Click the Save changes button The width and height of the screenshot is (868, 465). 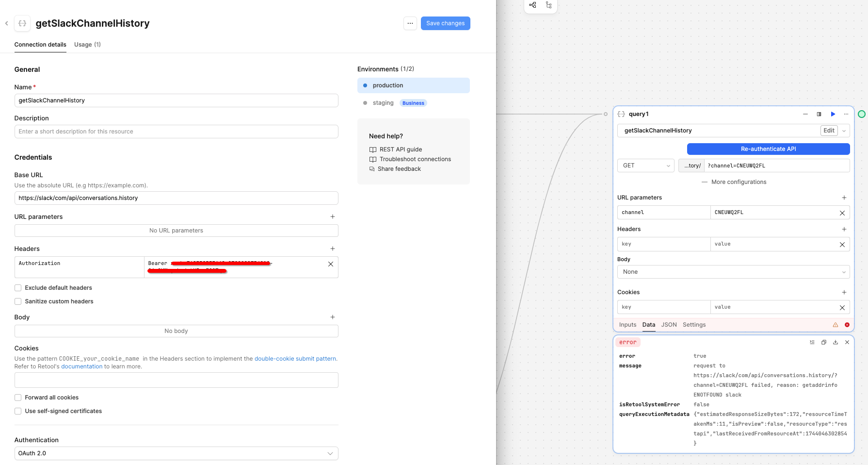tap(445, 23)
